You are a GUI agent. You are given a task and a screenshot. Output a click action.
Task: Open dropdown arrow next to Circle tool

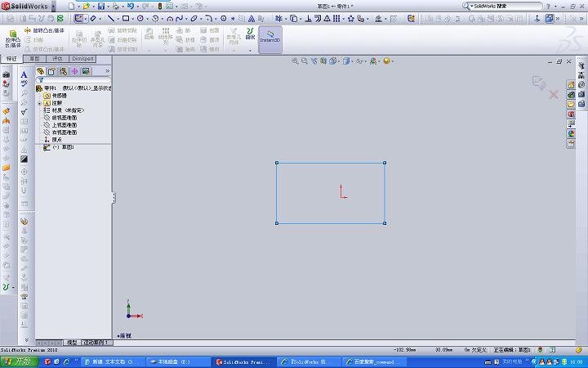point(147,18)
